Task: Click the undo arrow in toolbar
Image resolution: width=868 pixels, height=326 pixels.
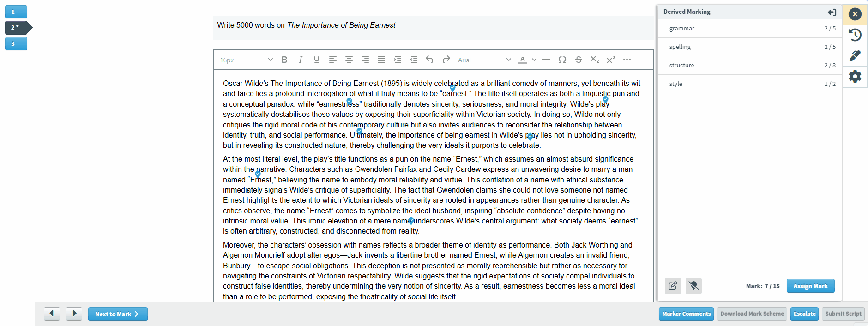Action: [429, 60]
